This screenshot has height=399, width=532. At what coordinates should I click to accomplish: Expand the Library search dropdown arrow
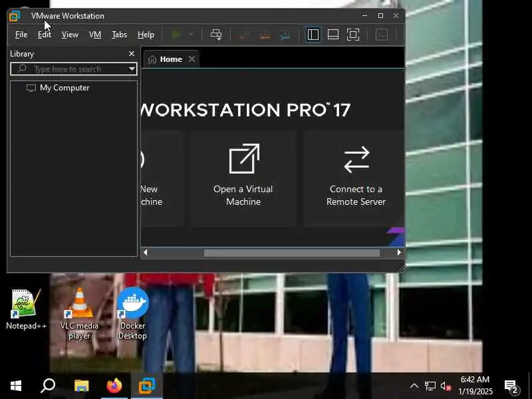[x=132, y=69]
